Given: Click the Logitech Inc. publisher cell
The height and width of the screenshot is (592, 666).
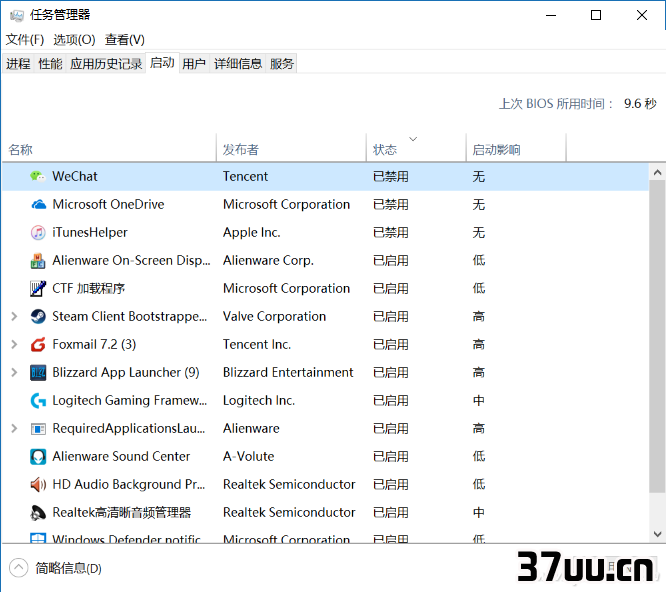Looking at the screenshot, I should pos(259,400).
